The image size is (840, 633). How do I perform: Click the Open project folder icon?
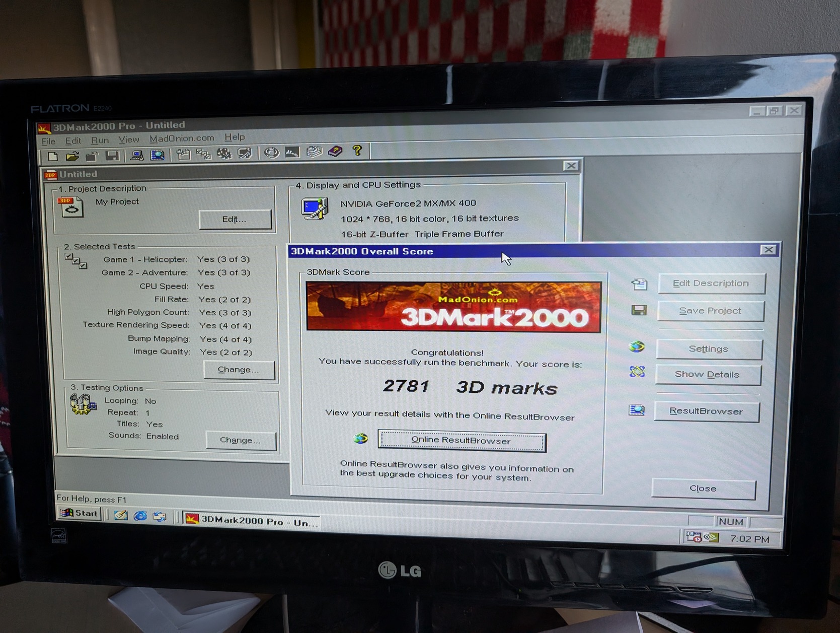tap(72, 156)
